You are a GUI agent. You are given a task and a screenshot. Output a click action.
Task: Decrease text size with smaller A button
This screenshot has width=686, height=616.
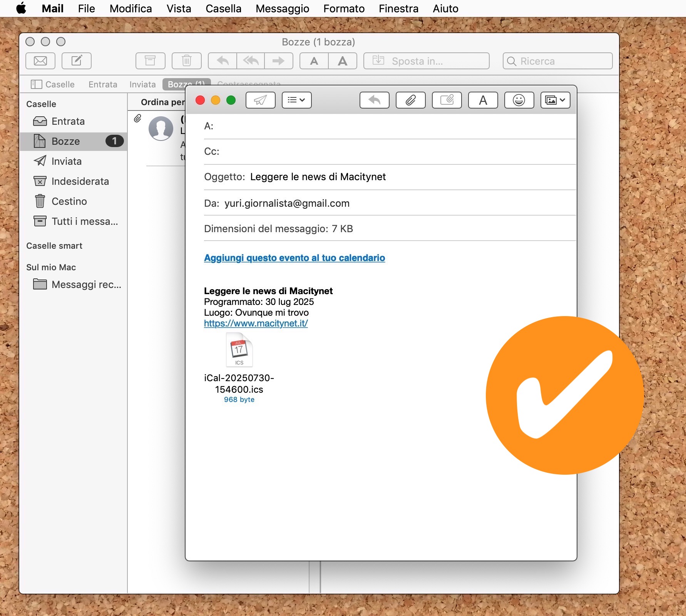(314, 61)
